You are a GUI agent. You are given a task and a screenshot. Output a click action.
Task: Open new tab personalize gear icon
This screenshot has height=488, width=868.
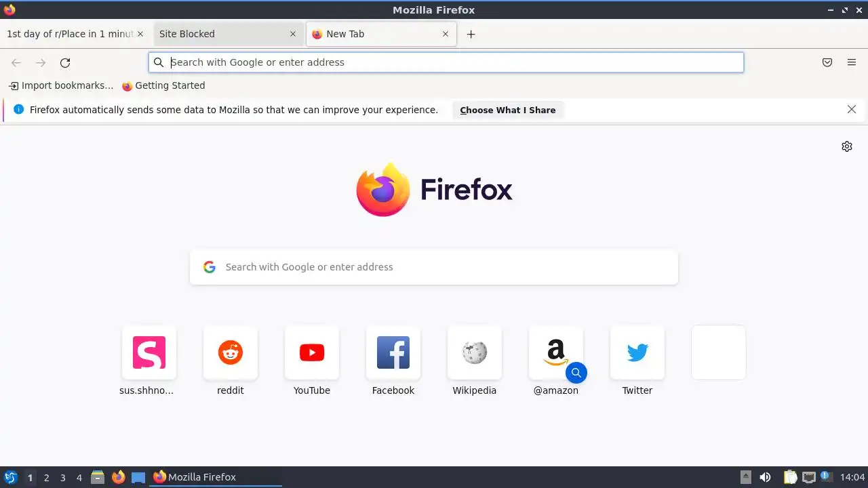(x=847, y=146)
